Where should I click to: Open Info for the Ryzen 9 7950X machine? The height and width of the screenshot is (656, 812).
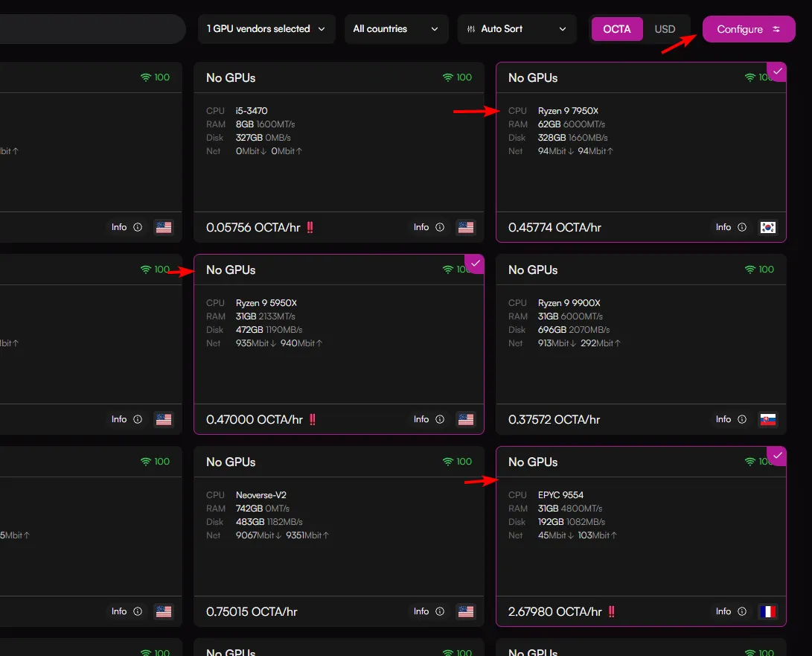(x=731, y=227)
